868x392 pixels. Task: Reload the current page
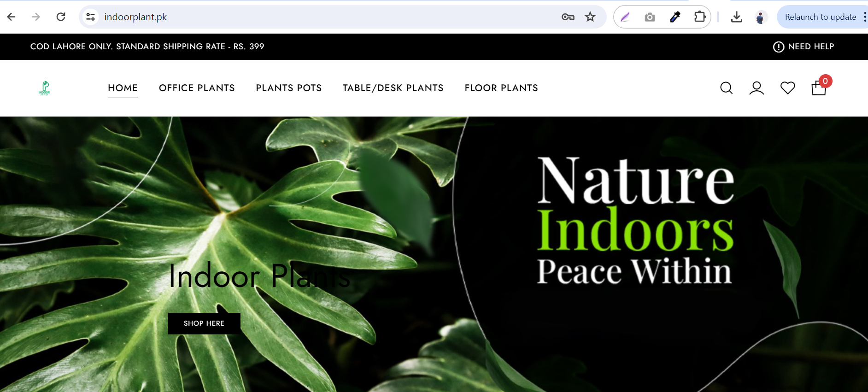point(61,17)
